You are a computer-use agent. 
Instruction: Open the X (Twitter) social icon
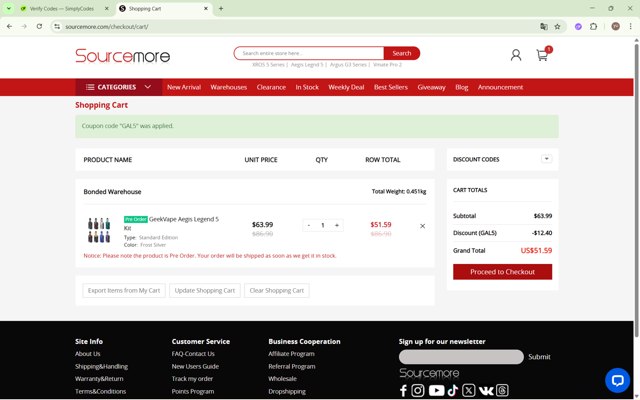tap(469, 391)
